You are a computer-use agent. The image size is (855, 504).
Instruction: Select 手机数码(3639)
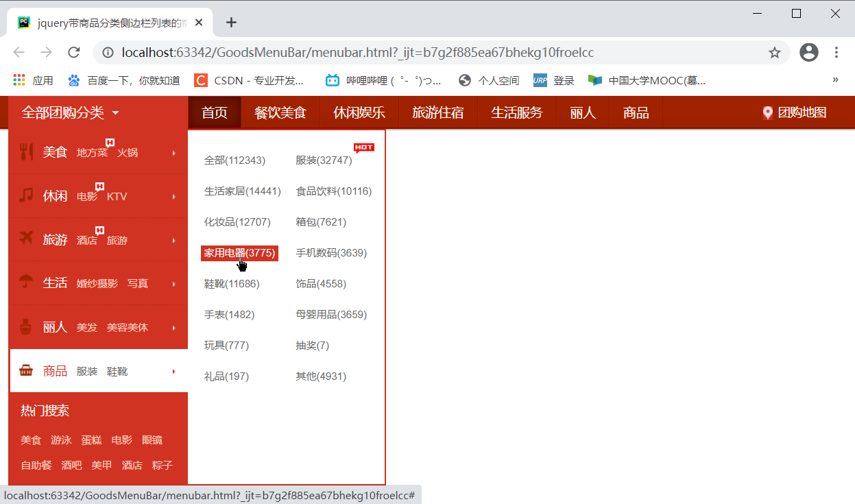[x=331, y=253]
